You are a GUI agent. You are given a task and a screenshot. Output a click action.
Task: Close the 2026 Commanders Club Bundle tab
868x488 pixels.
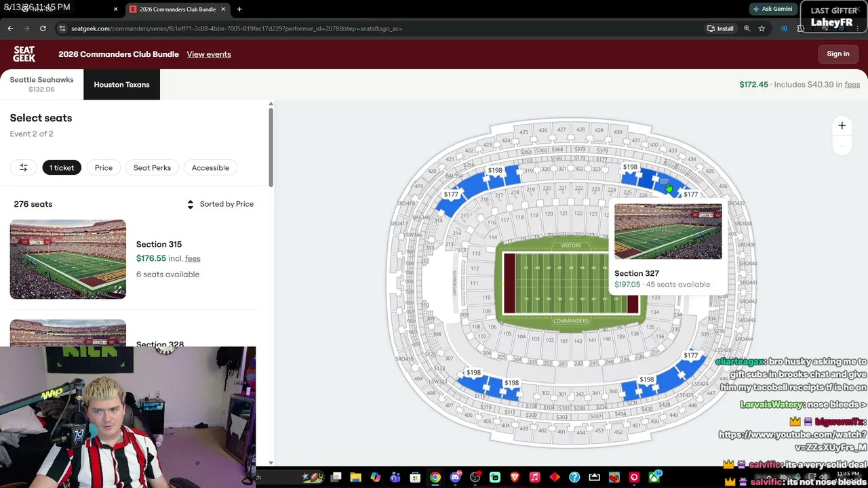(223, 9)
